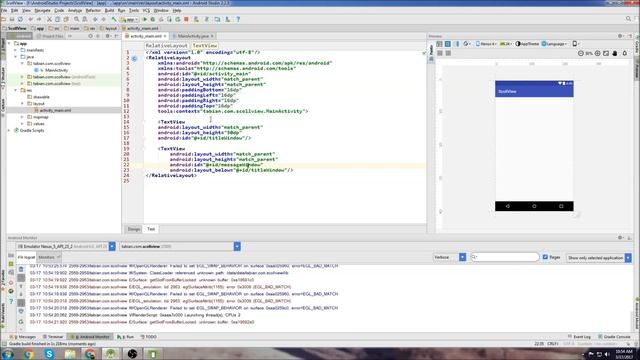The height and width of the screenshot is (360, 640).
Task: Click the Redo arrow toolbar icon
Action: tap(39, 19)
